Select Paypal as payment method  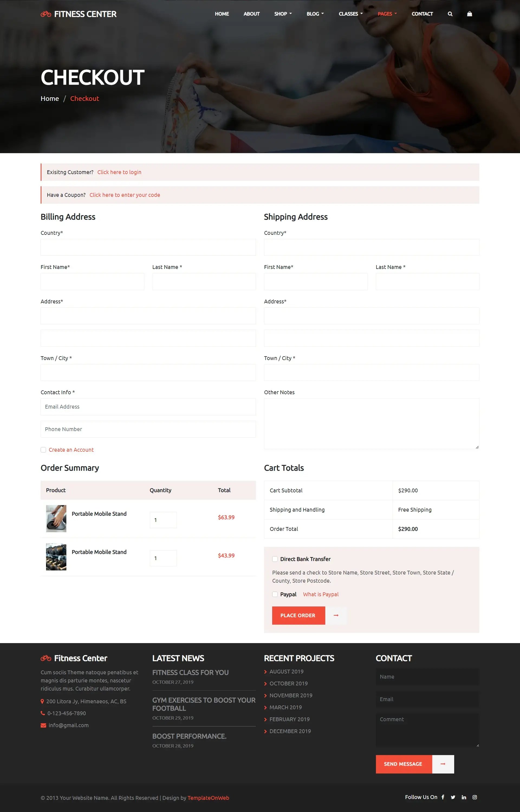point(275,594)
